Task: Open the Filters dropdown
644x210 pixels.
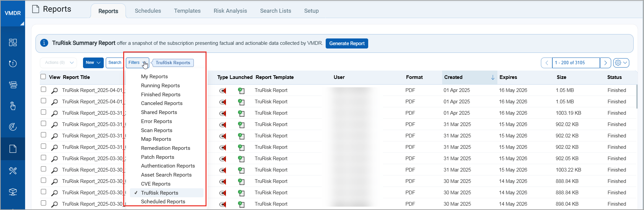Action: coord(137,63)
